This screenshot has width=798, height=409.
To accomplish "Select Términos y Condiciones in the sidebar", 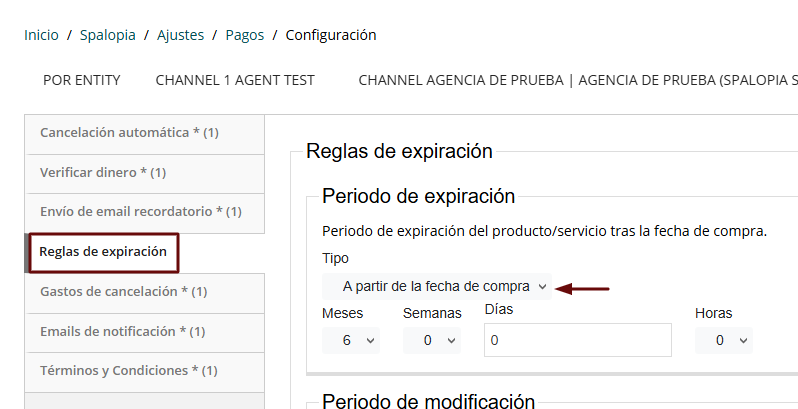I will click(x=129, y=370).
